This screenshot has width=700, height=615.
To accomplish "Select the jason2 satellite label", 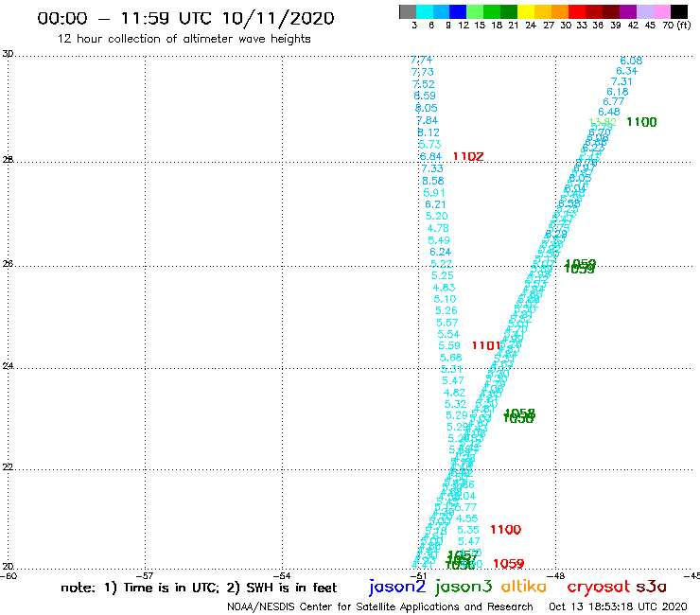I will [397, 587].
